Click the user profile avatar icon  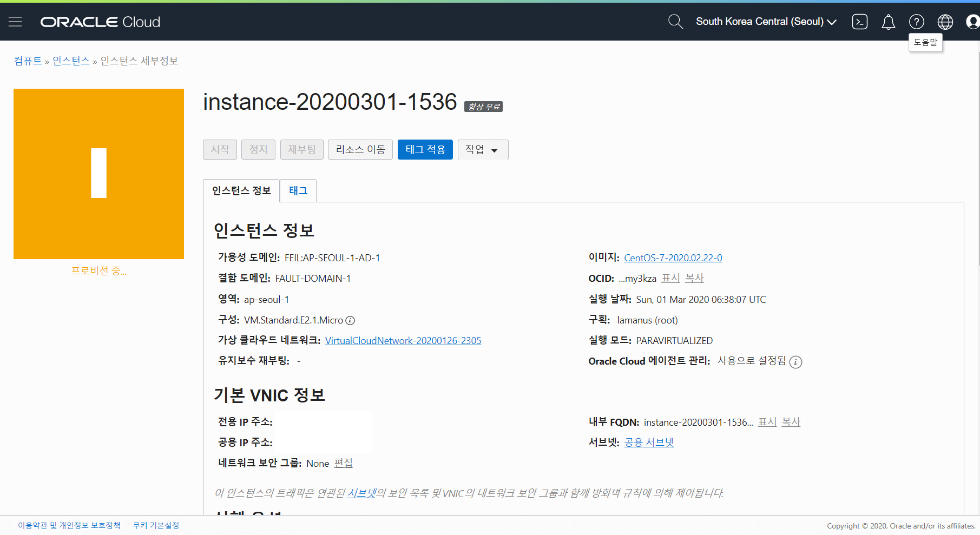click(972, 22)
